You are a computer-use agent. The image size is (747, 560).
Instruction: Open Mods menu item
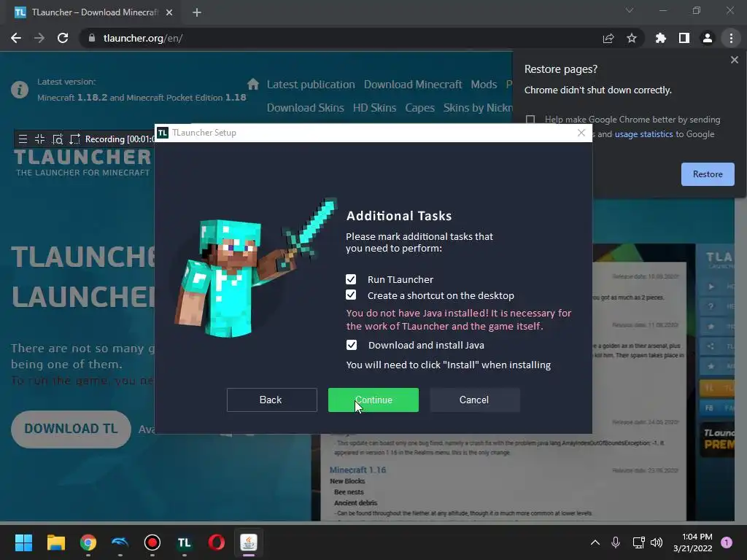484,85
